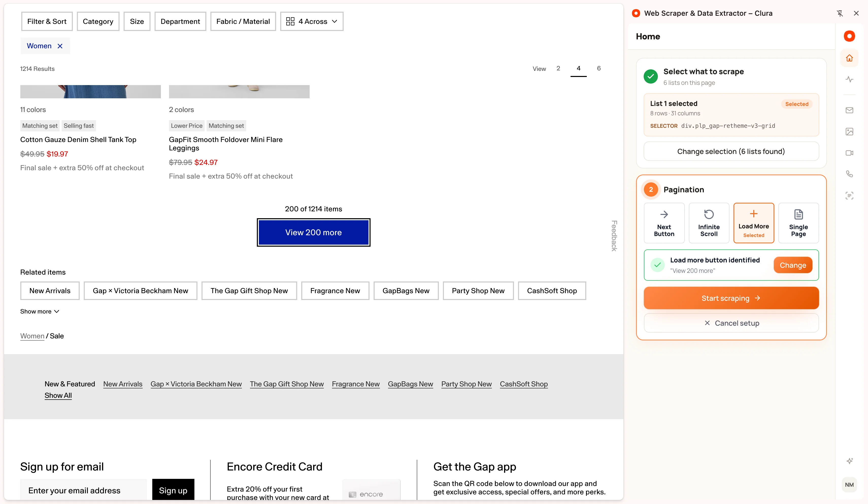The image size is (868, 504).
Task: Click the Encore credit card image
Action: point(371,490)
